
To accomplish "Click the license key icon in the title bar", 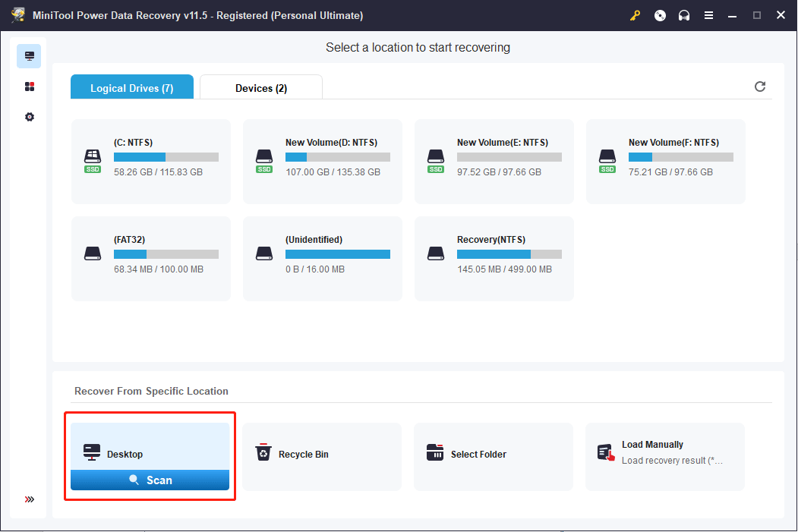I will point(635,14).
